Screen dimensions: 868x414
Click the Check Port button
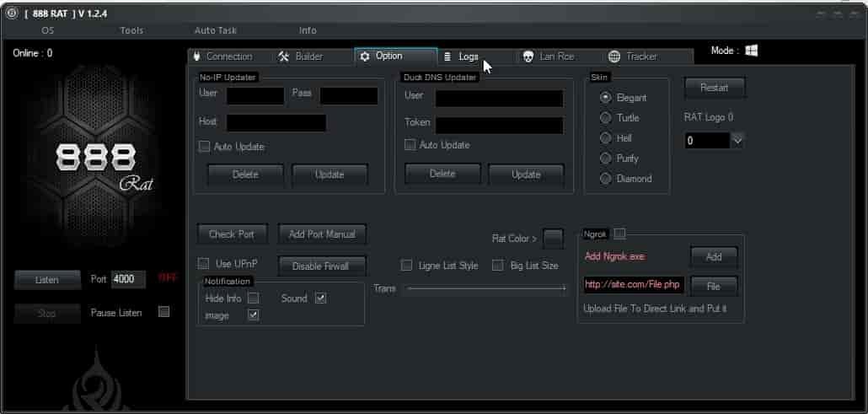point(232,234)
